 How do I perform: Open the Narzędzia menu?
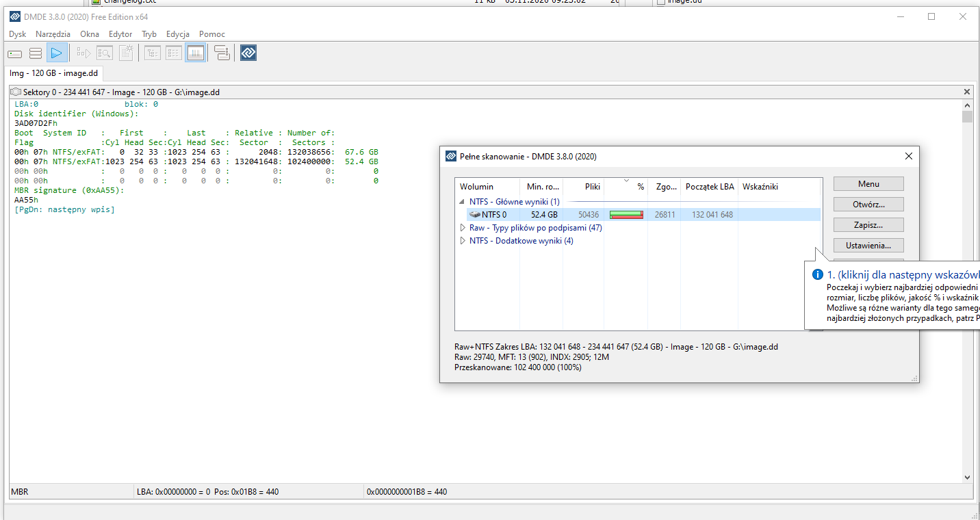(x=53, y=34)
